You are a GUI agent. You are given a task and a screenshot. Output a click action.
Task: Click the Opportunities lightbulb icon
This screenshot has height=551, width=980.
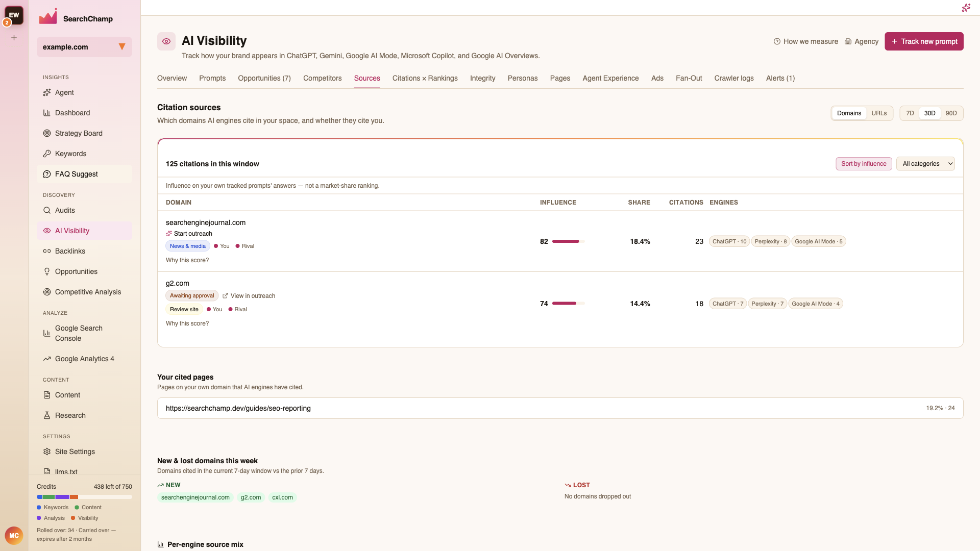point(47,271)
